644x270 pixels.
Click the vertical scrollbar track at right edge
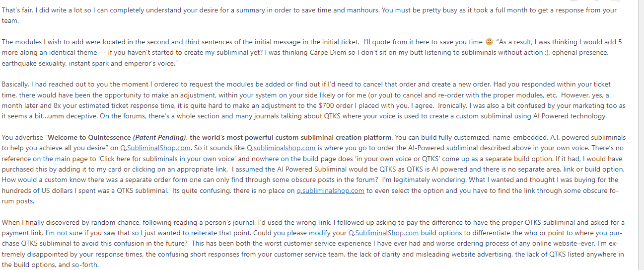click(641, 135)
